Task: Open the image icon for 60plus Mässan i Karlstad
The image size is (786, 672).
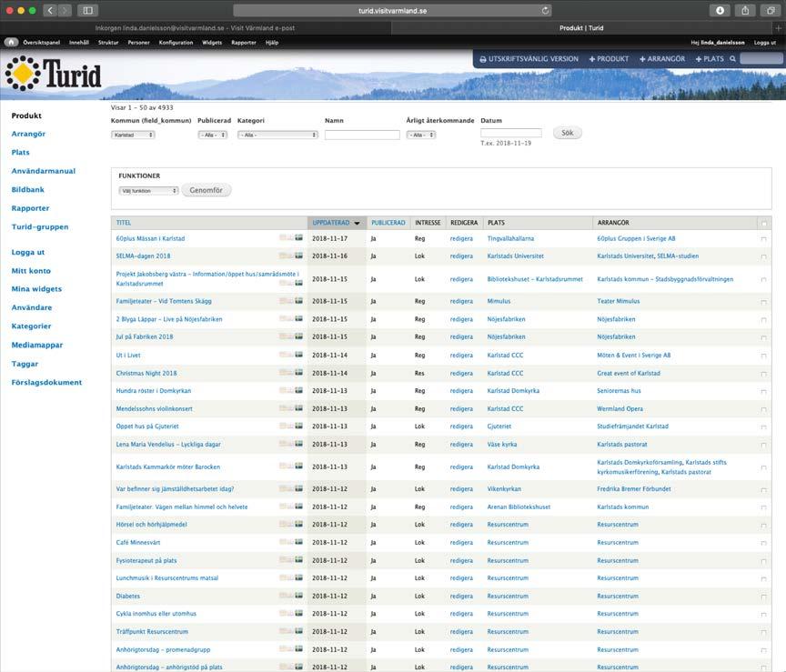Action: coord(298,237)
